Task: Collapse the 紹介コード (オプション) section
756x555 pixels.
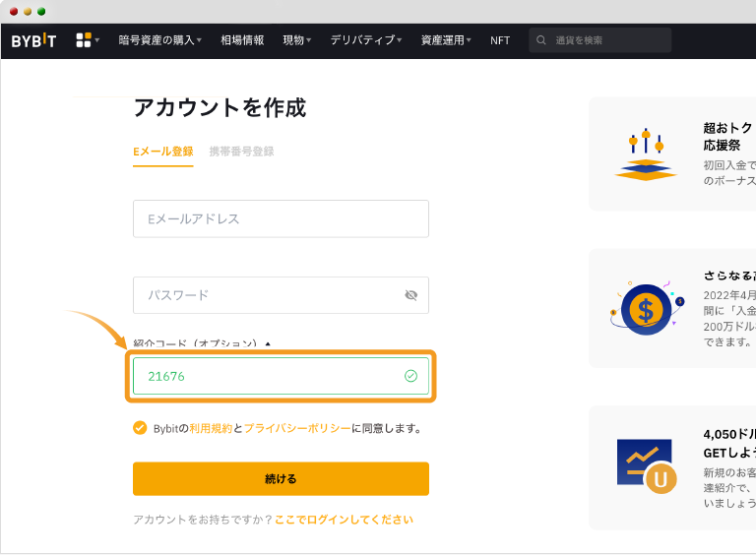Action: pyautogui.click(x=202, y=344)
